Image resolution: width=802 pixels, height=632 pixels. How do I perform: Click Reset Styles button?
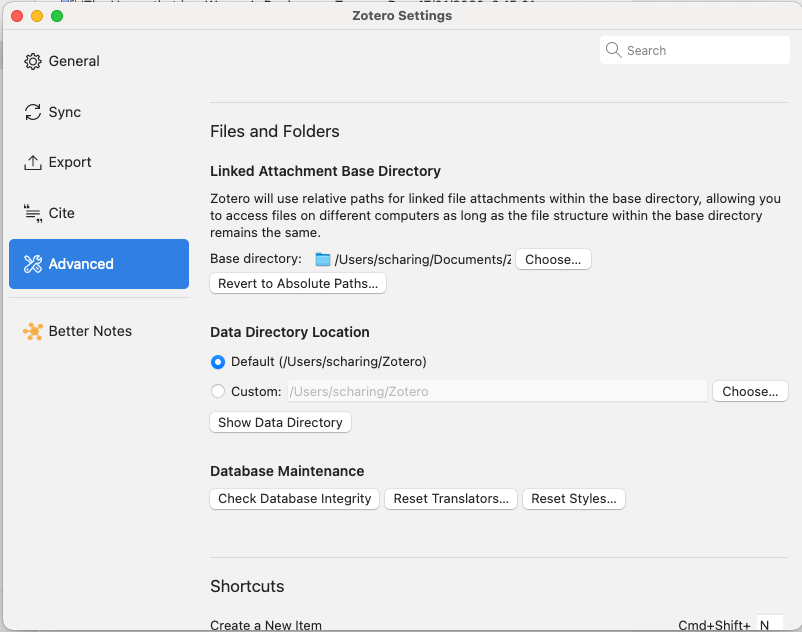[573, 499]
